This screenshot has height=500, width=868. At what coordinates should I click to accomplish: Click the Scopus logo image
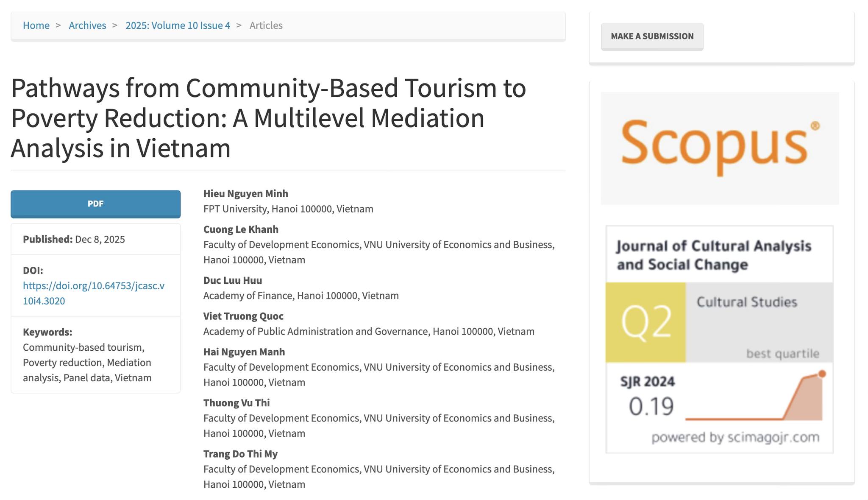click(719, 148)
